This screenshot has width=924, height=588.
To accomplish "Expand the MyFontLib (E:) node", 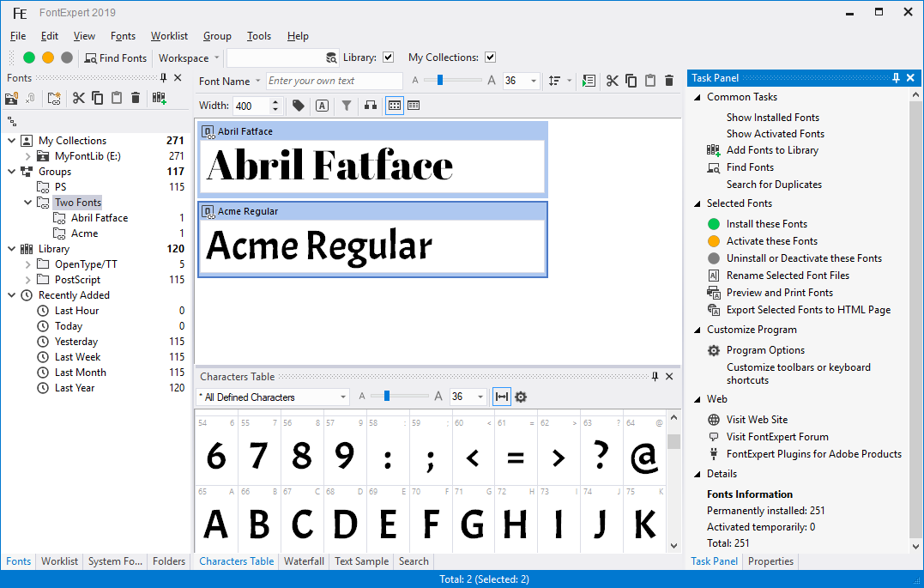I will (27, 156).
